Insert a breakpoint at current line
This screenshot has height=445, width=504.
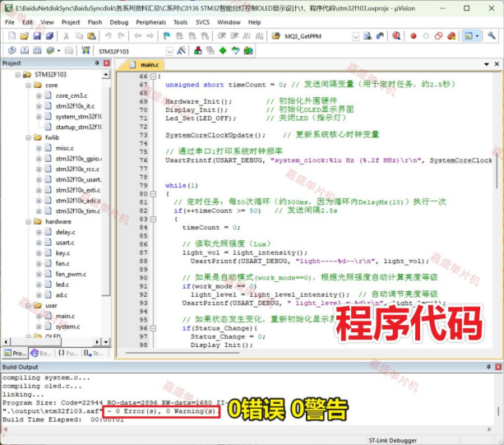[414, 36]
